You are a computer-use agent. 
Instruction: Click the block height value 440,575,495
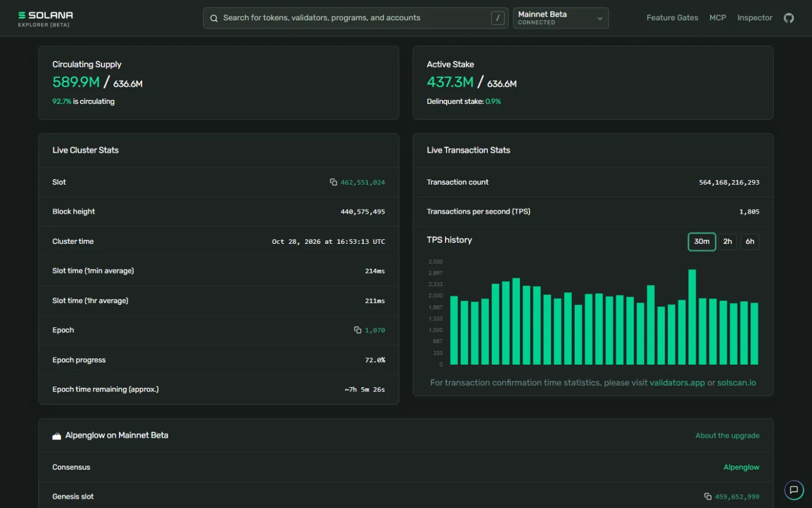[x=362, y=212]
